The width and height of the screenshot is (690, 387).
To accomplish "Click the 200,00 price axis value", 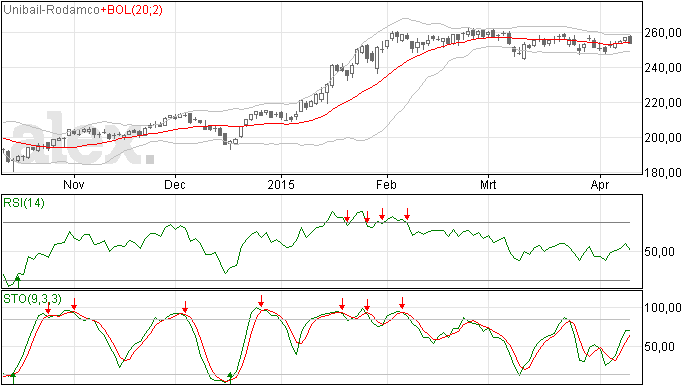I will (x=663, y=138).
